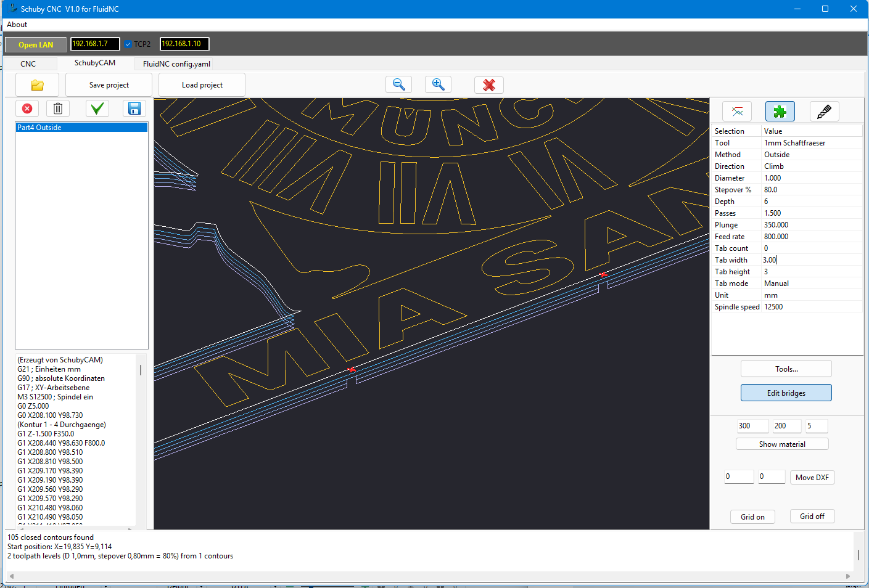Click Load project button
Screen dimensions: 869x588
(x=202, y=85)
